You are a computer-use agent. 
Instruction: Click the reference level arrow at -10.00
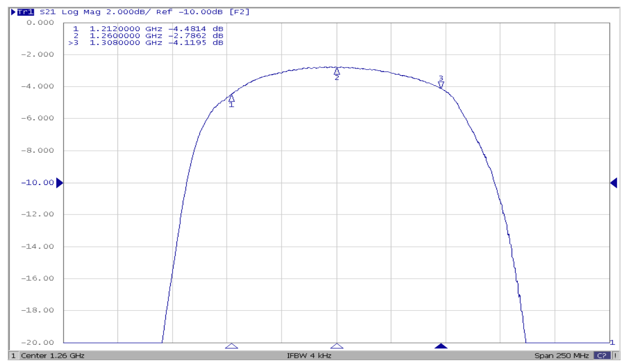click(59, 182)
